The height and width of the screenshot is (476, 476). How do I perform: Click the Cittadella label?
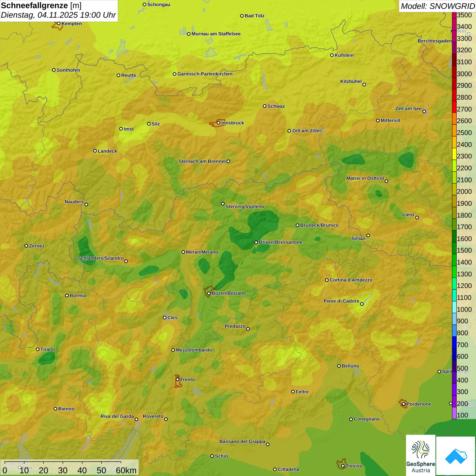point(288,469)
